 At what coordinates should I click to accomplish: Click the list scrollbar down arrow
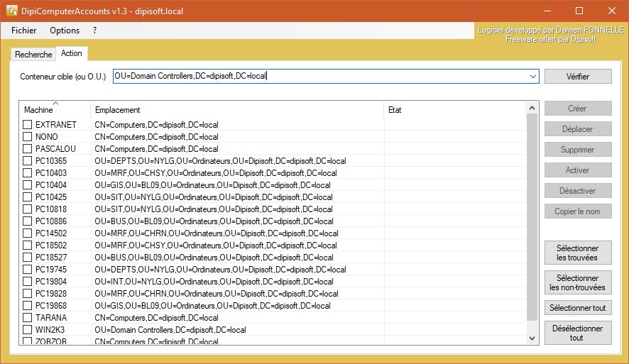(x=531, y=339)
